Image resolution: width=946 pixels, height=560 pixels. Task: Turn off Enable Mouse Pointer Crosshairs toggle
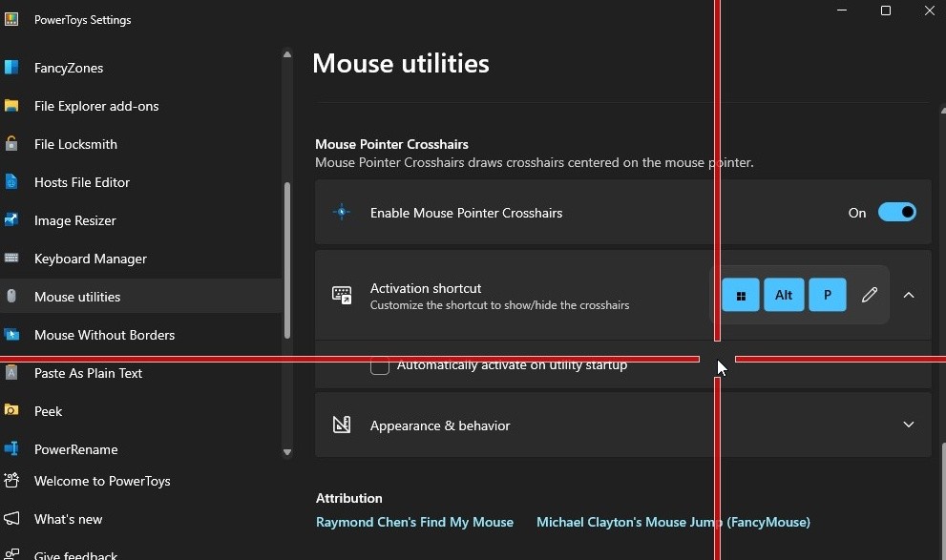(896, 212)
